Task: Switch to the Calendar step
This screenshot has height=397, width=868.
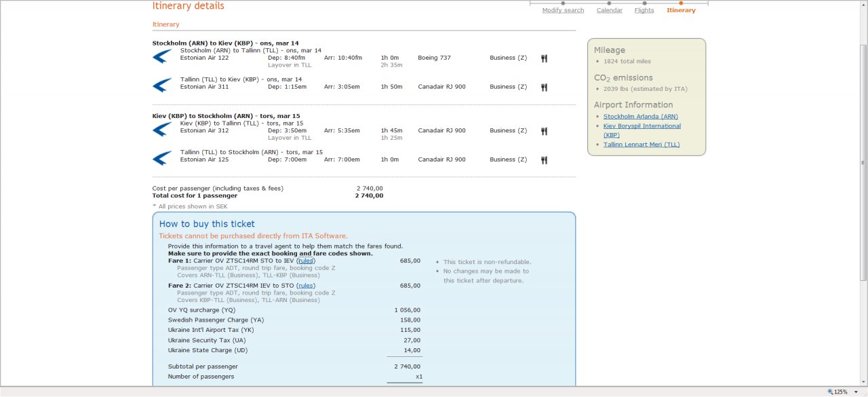Action: (x=609, y=10)
